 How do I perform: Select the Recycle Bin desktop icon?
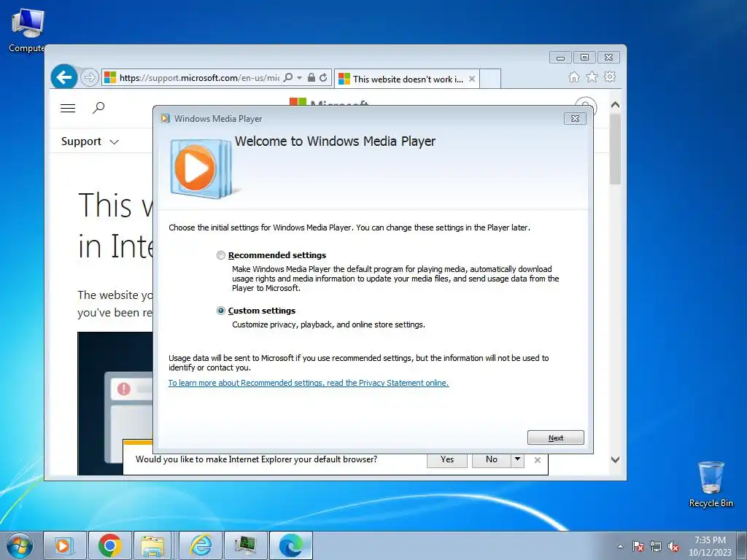click(711, 484)
